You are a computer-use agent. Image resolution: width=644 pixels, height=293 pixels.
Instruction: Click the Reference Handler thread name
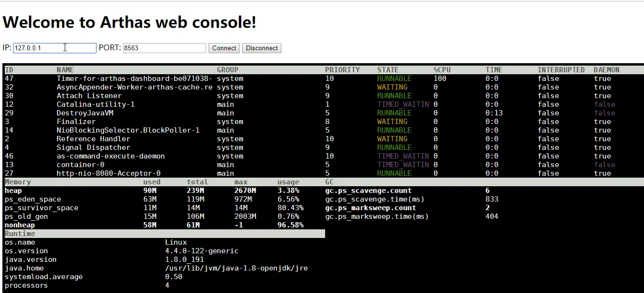click(x=94, y=139)
